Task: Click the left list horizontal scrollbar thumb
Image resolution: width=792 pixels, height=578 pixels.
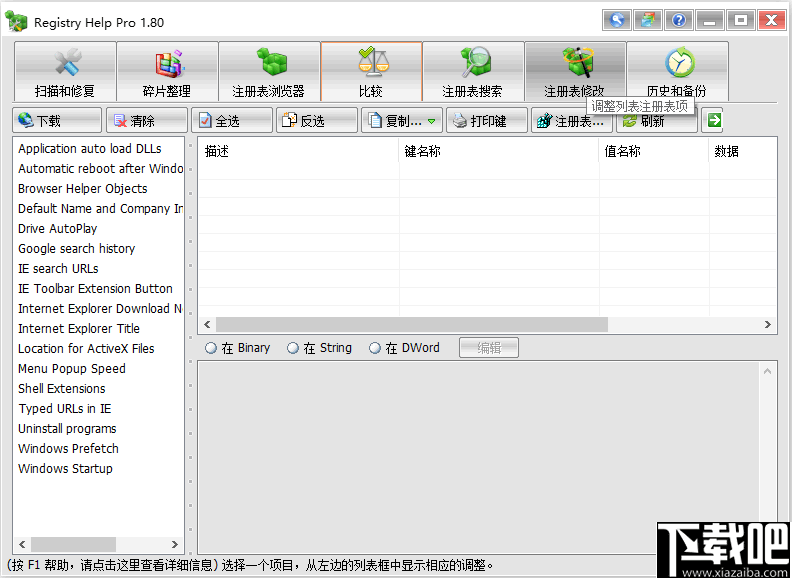Action: point(73,544)
